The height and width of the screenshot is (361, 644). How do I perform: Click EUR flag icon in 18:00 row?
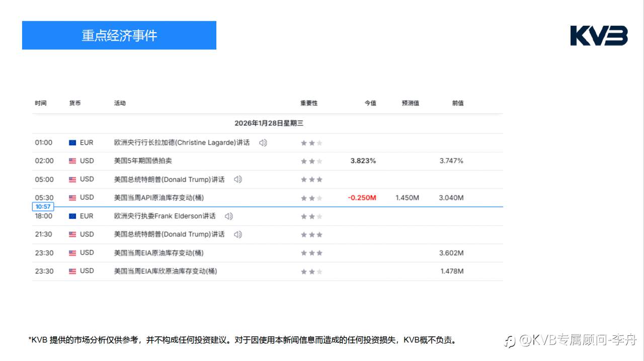click(x=72, y=216)
